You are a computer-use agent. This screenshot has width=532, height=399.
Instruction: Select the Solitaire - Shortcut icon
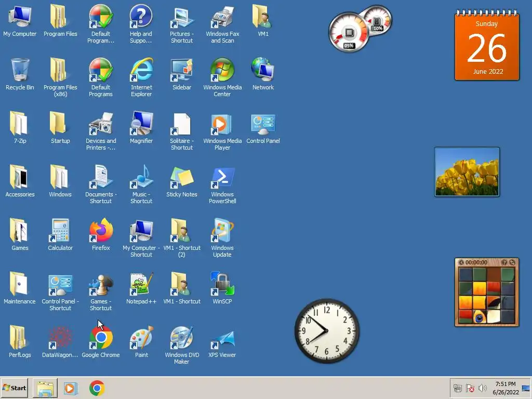pos(182,131)
